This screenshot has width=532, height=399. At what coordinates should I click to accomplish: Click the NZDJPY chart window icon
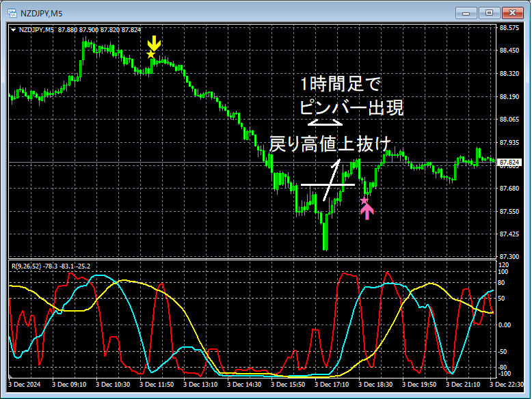(12, 13)
